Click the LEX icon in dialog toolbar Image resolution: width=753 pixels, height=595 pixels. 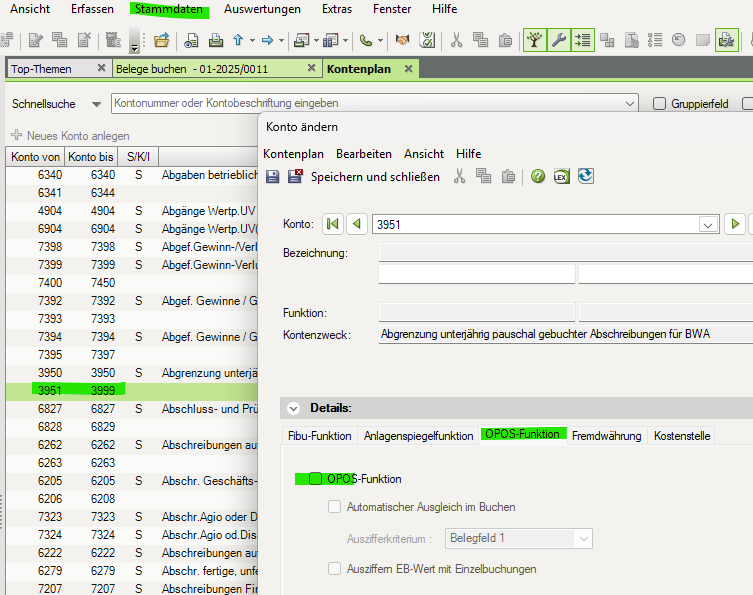(561, 176)
